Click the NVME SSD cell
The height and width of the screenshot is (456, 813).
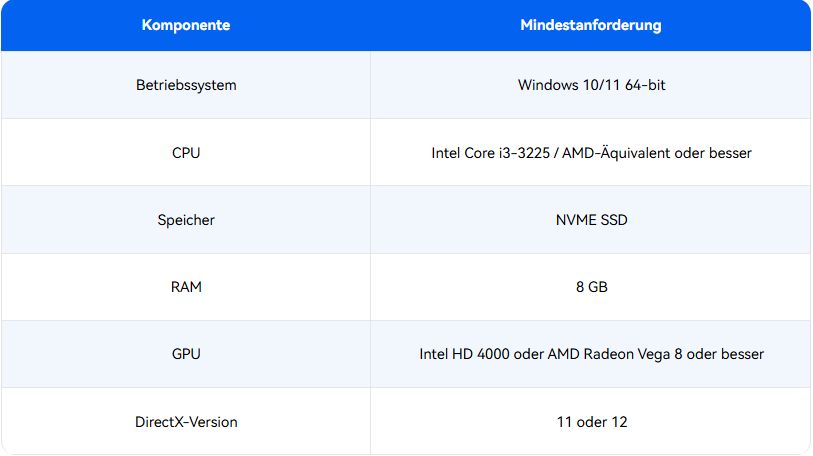pos(591,220)
